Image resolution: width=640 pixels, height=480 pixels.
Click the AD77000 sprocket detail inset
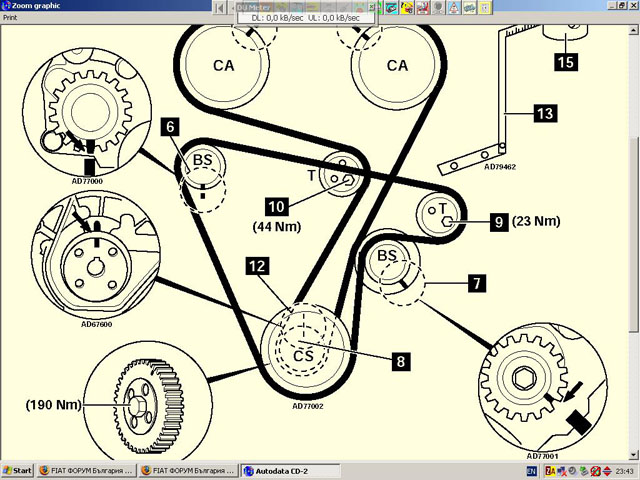(x=81, y=112)
